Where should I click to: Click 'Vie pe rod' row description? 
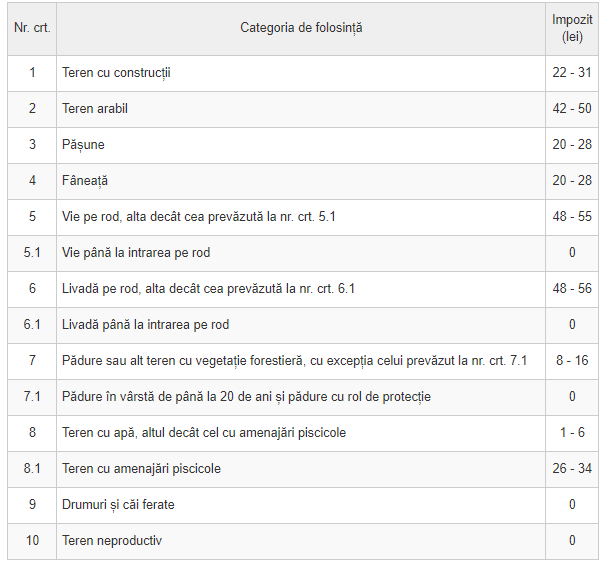pos(199,217)
